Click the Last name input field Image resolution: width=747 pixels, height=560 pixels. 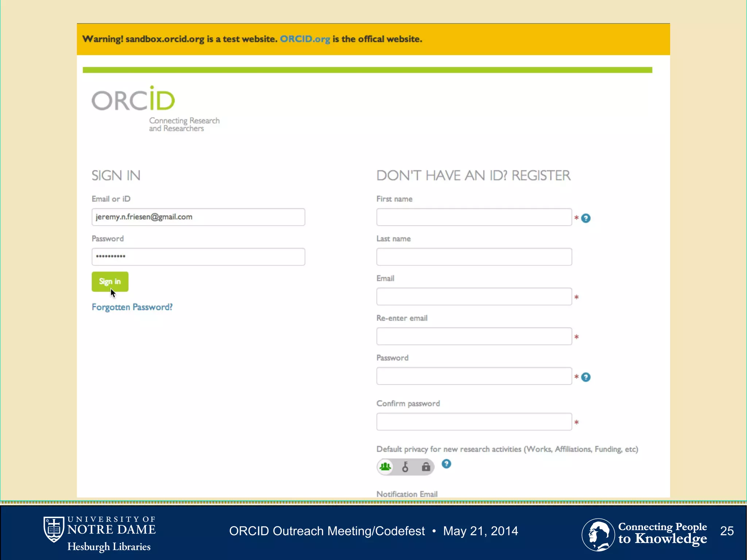[474, 257]
